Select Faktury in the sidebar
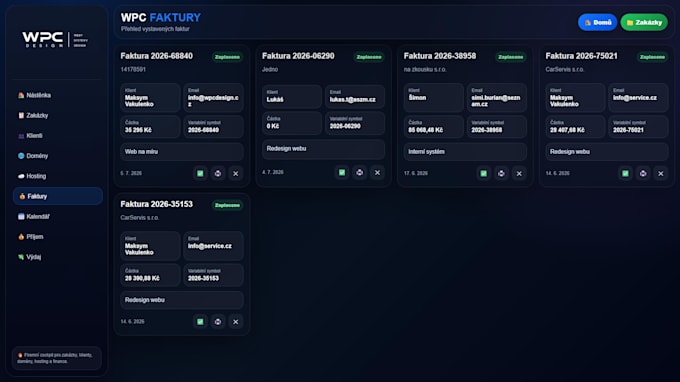Viewport: 680px width, 382px height. point(58,196)
